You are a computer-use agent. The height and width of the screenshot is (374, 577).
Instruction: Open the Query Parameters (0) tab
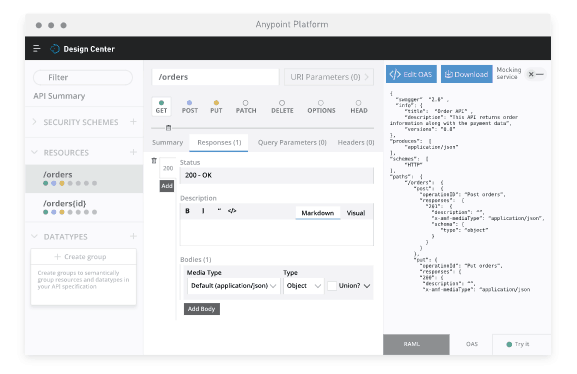pos(292,142)
